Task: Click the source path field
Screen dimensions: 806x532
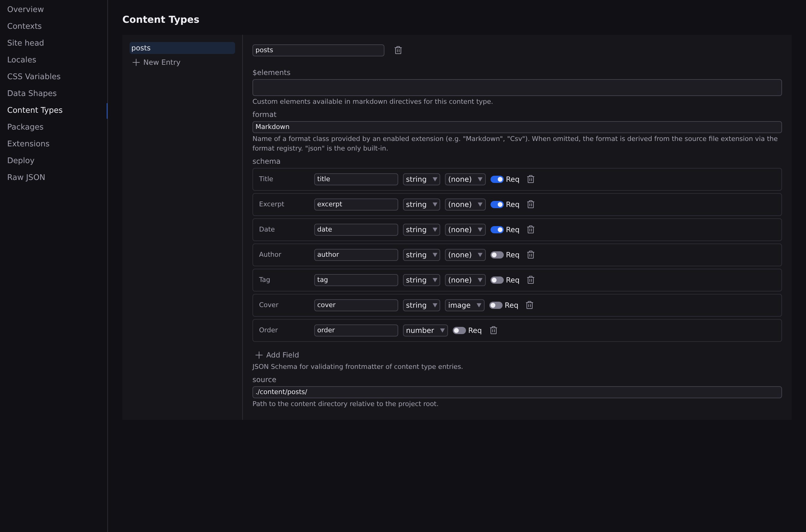Action: point(517,392)
